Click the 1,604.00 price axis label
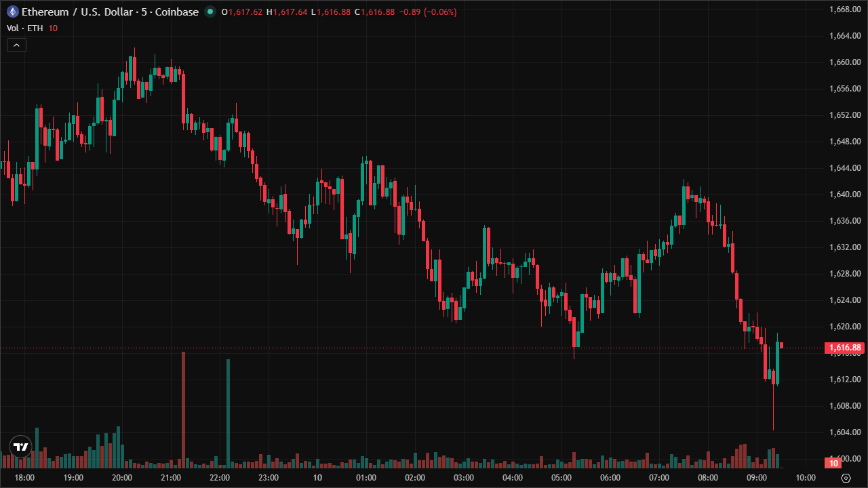Viewport: 868px width, 488px height. [x=845, y=432]
